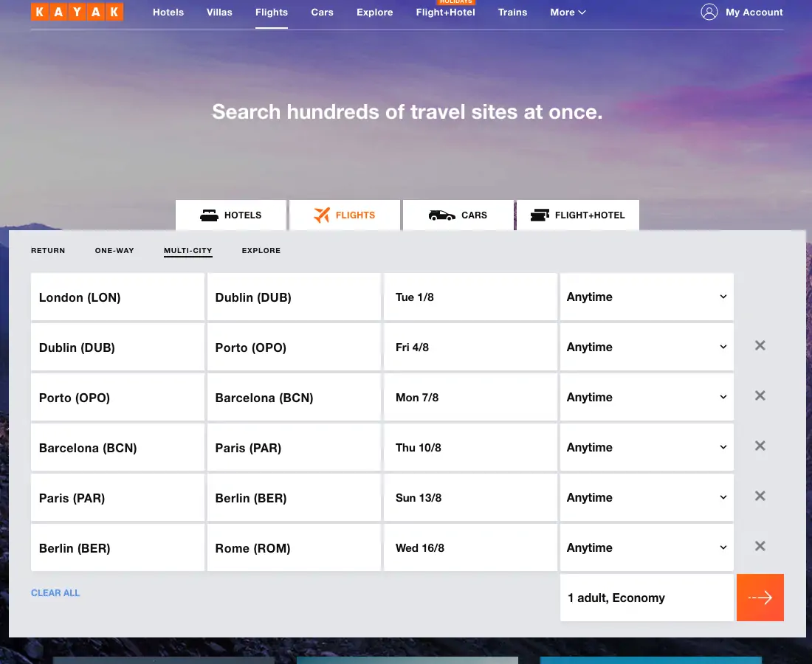The image size is (812, 664).
Task: Edit the Berlin (BER) destination field
Action: pos(294,498)
